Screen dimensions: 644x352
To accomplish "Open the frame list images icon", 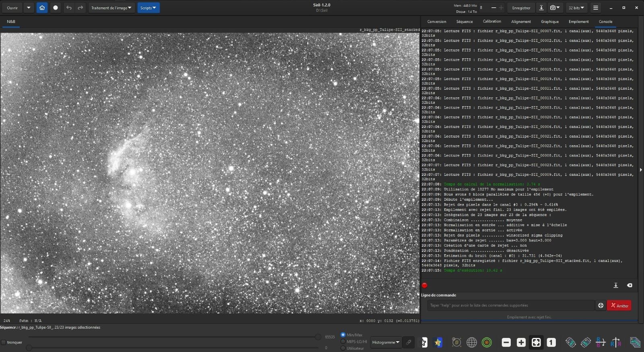I will 635,342.
